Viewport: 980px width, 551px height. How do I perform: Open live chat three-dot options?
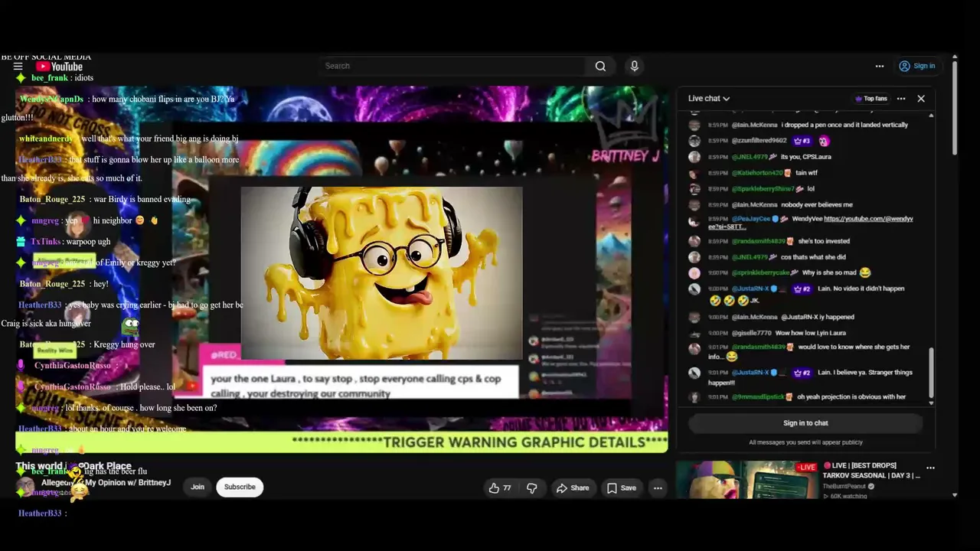[901, 99]
